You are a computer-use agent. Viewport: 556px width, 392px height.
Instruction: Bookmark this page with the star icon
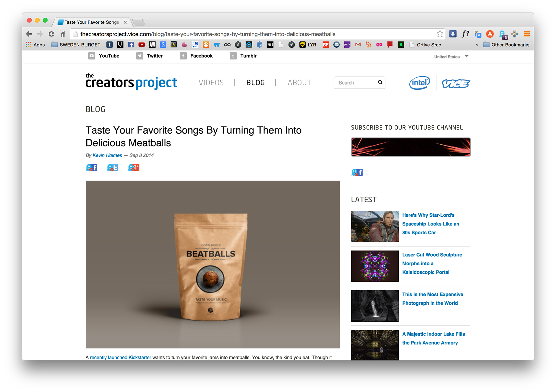pos(440,34)
